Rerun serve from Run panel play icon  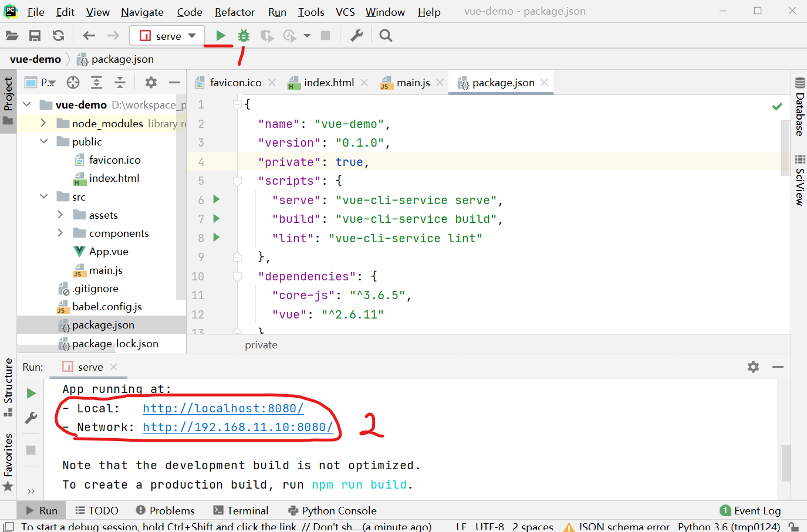[31, 393]
